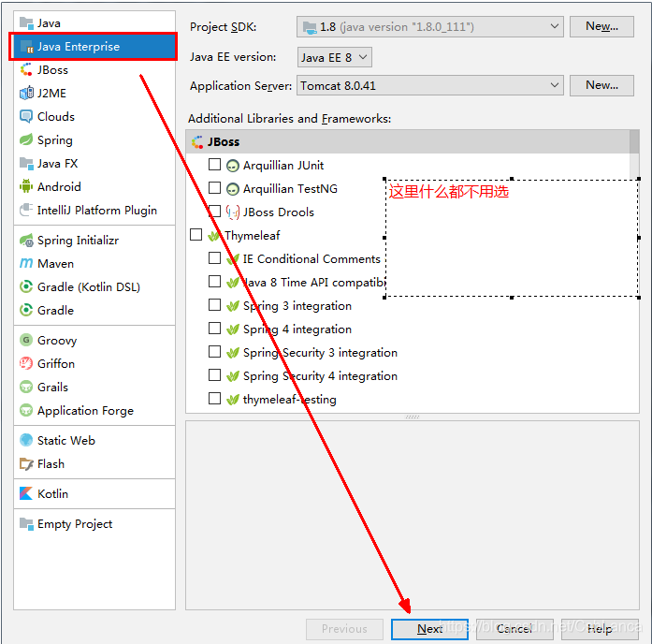Viewport: 652px width, 644px height.
Task: Click the Help button
Action: click(x=600, y=629)
